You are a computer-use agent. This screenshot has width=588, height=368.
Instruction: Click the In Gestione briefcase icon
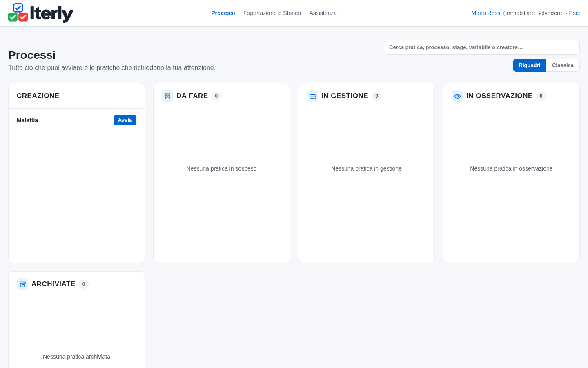[312, 96]
